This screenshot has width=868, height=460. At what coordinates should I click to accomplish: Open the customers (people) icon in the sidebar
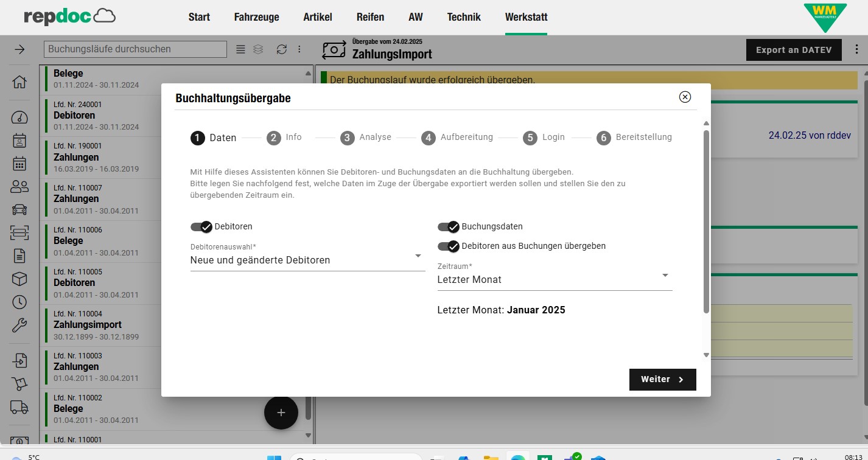tap(19, 187)
